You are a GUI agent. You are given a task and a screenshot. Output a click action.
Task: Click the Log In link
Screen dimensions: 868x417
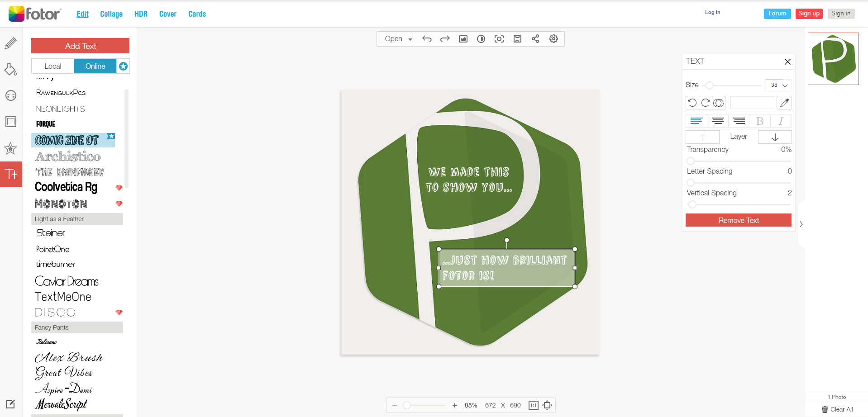[712, 13]
